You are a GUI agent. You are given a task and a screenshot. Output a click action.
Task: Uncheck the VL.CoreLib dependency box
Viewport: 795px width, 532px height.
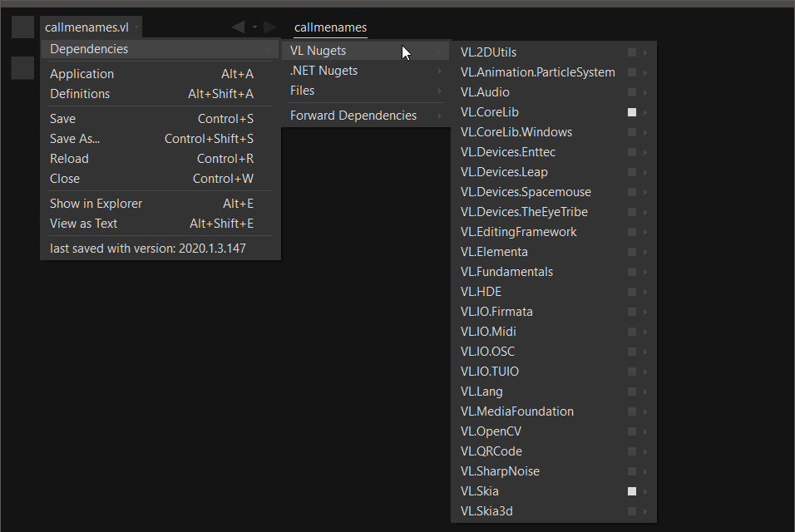tap(632, 112)
